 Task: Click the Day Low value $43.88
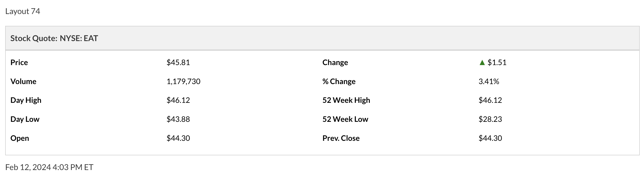coord(178,119)
